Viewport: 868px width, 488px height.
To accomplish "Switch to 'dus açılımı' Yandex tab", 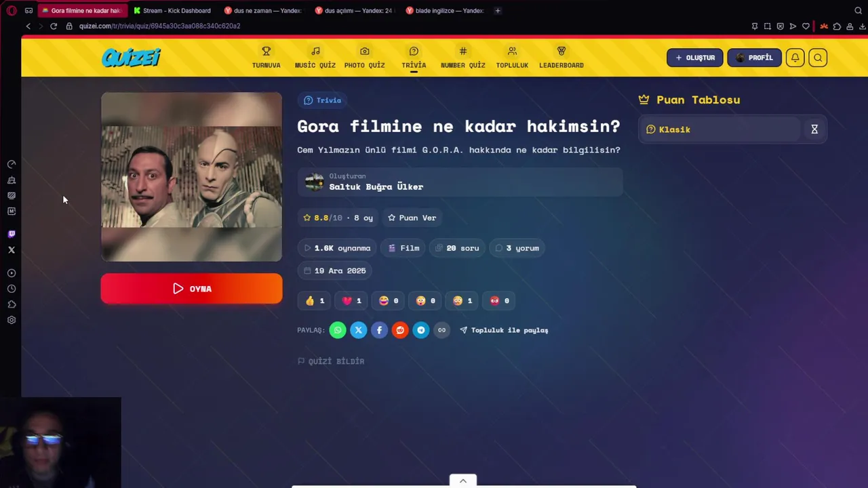I will click(x=354, y=11).
